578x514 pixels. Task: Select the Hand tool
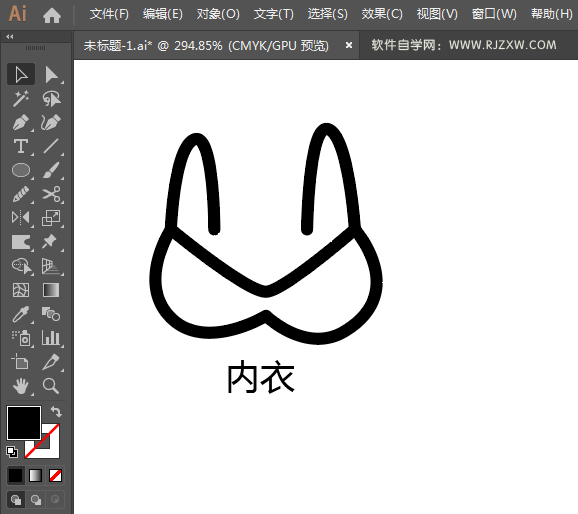coord(21,386)
